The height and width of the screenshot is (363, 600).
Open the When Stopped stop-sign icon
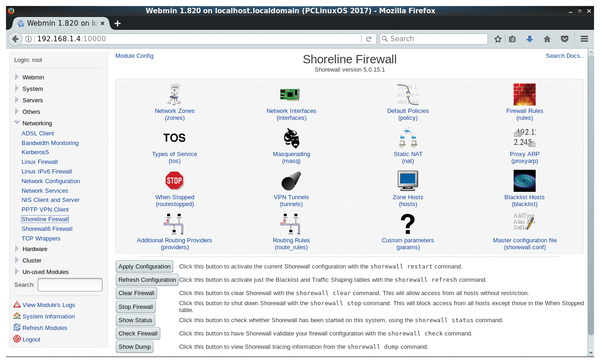point(174,181)
